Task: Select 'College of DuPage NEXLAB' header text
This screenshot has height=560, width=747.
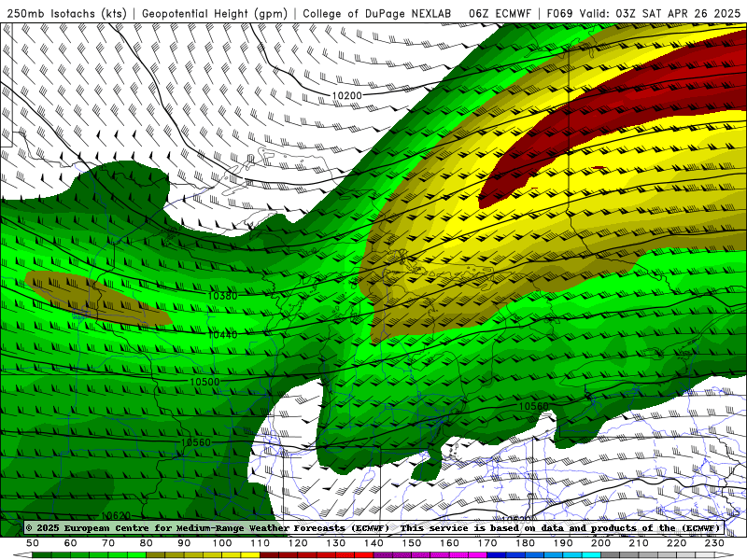Action: pos(376,13)
